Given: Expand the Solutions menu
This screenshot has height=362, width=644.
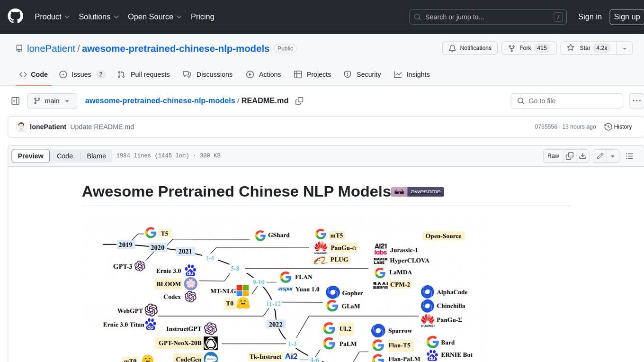Looking at the screenshot, I should (x=98, y=17).
